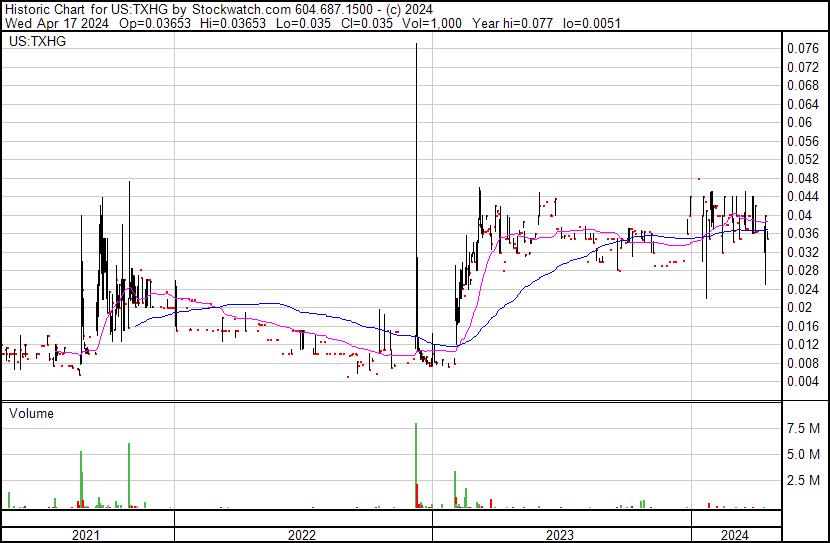Select the 2023 year segment
The width and height of the screenshot is (830, 543).
coord(560,535)
